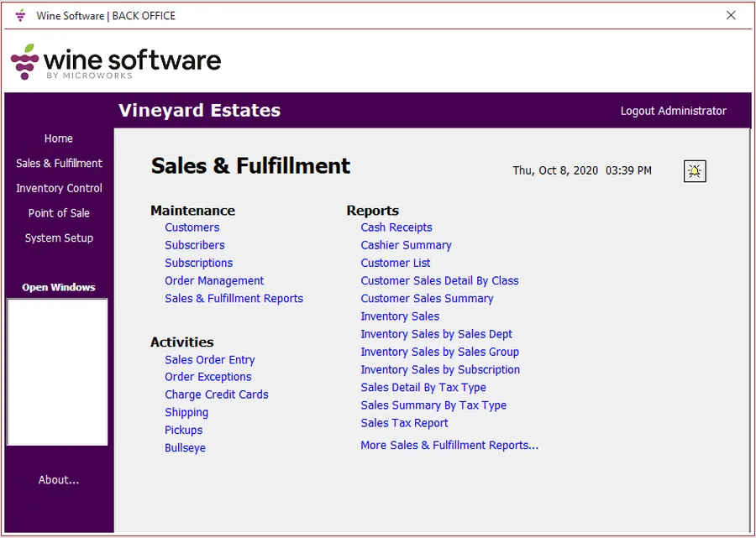Open Sales & Fulfillment in sidebar
The width and height of the screenshot is (756, 538).
tap(59, 164)
